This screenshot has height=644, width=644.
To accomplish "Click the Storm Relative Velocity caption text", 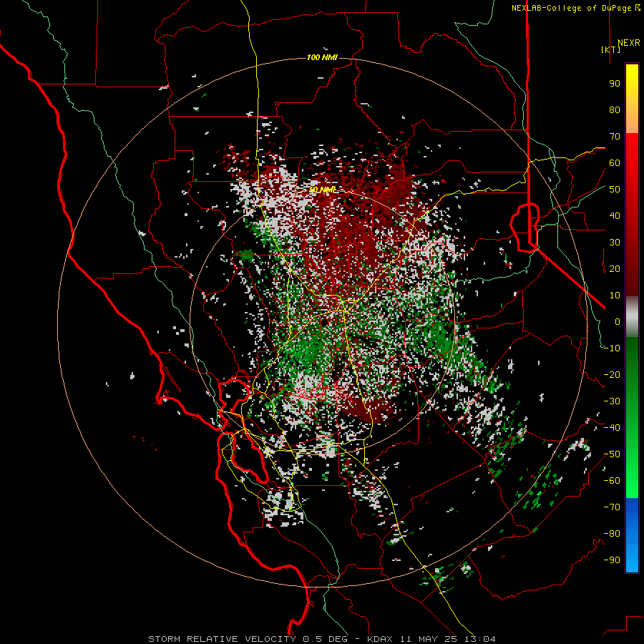I will (x=322, y=639).
